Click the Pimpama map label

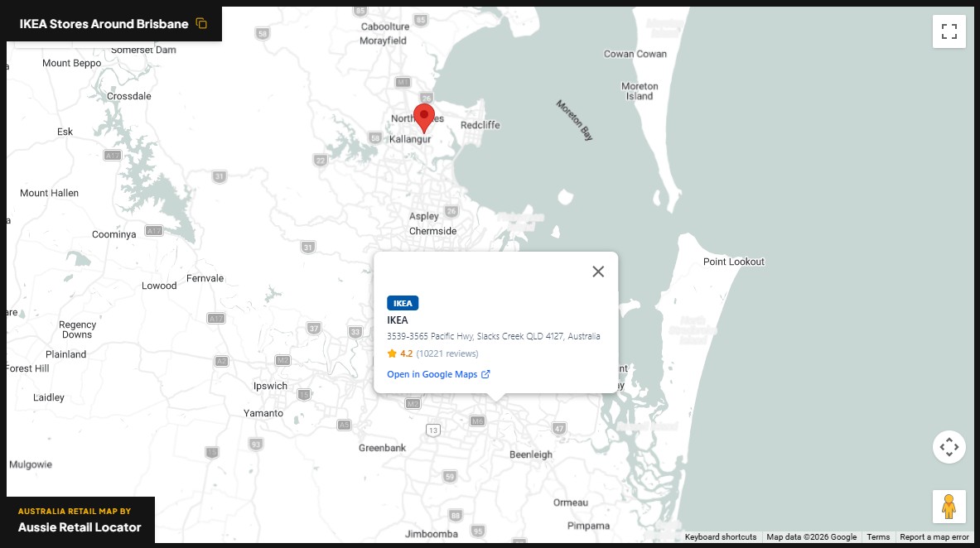tap(588, 526)
